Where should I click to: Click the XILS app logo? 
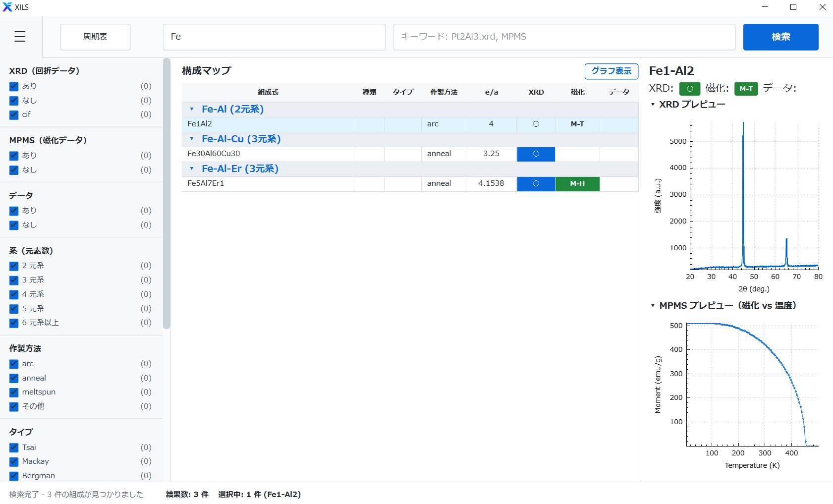pos(7,7)
